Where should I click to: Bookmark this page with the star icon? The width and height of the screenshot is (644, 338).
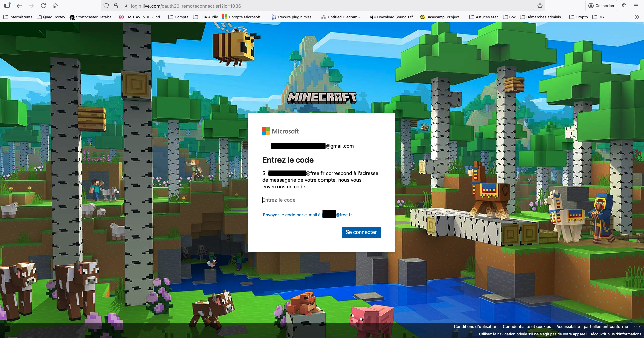(540, 6)
